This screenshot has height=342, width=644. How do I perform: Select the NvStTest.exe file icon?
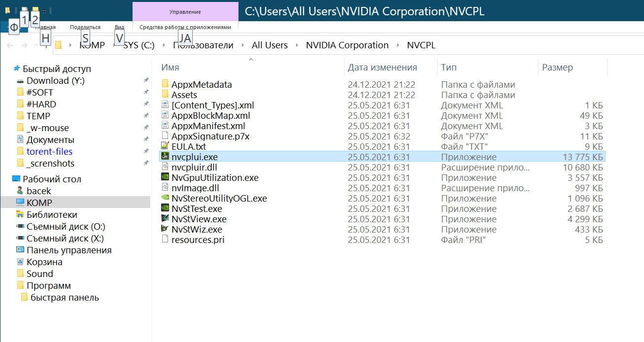(166, 208)
